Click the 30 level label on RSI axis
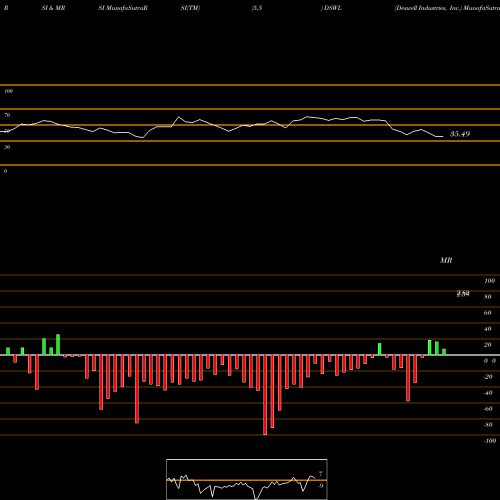 7,147
